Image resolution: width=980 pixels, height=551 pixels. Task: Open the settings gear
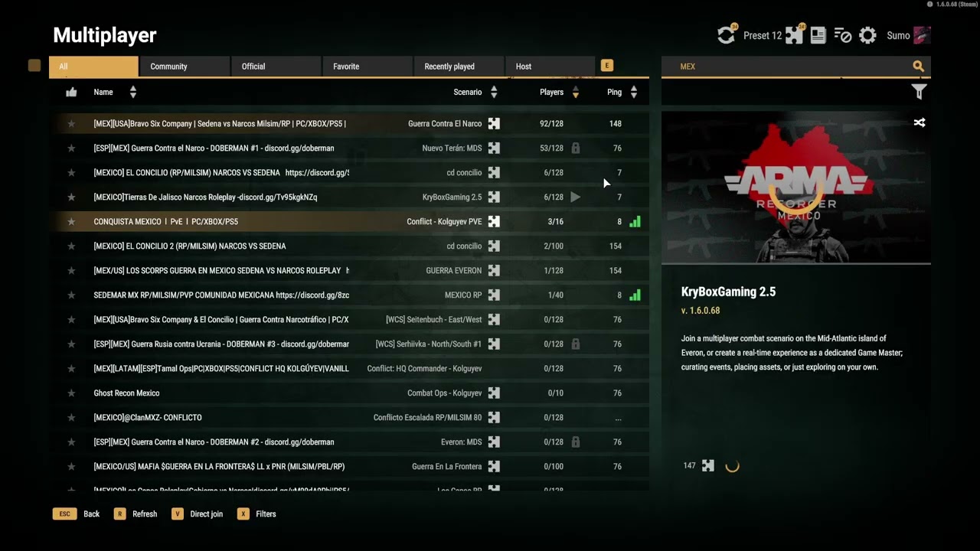[x=867, y=35]
